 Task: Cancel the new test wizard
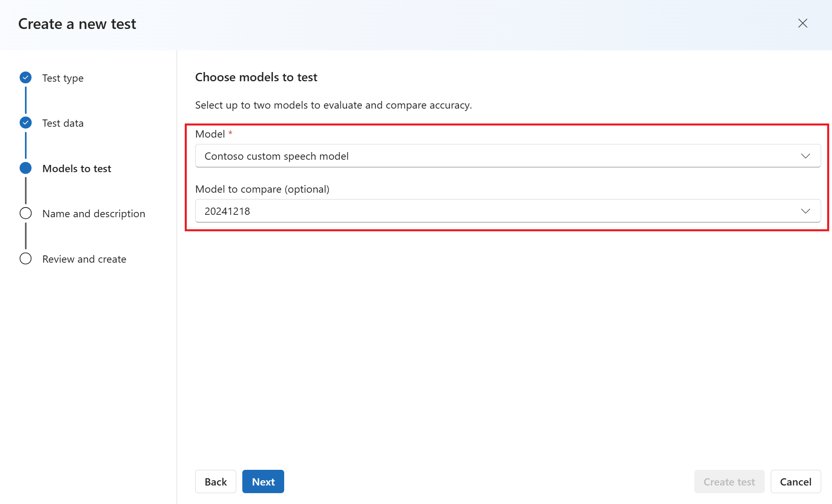coord(796,481)
